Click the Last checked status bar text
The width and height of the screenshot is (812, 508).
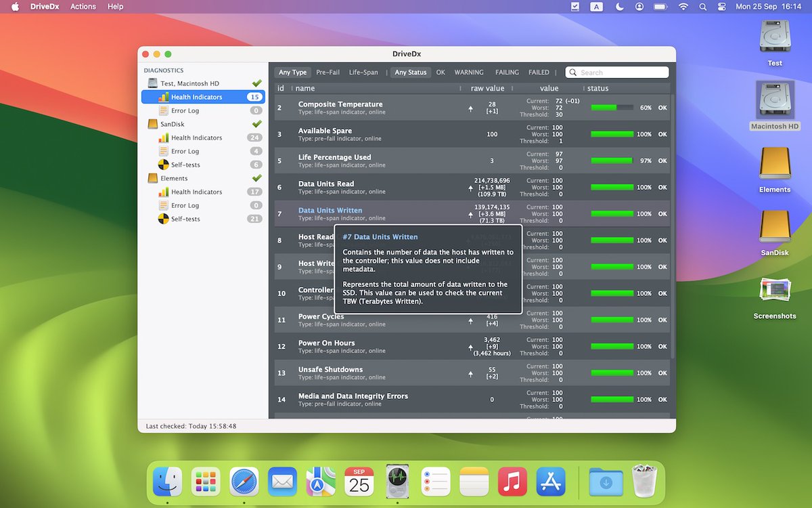point(191,426)
